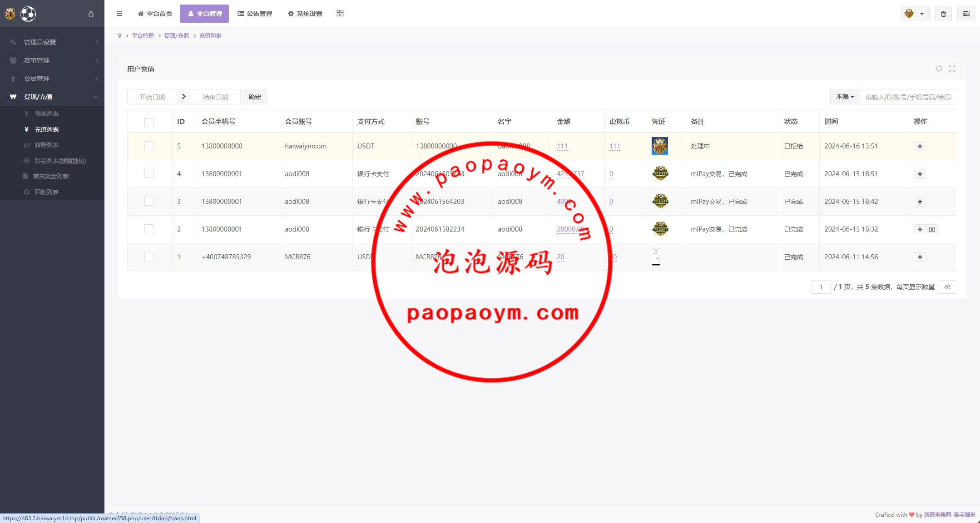Open the user avatar dropdown at top right
The height and width of the screenshot is (523, 980).
915,14
